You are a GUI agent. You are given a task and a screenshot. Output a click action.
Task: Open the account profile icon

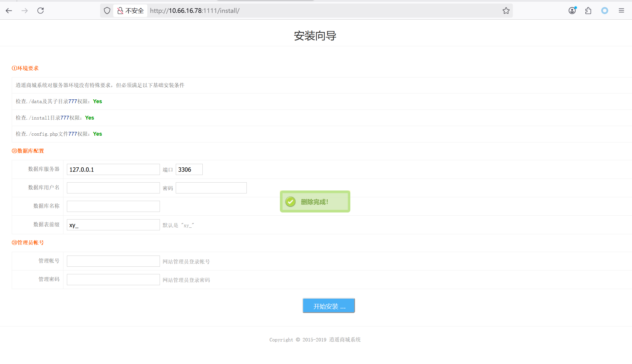click(572, 11)
